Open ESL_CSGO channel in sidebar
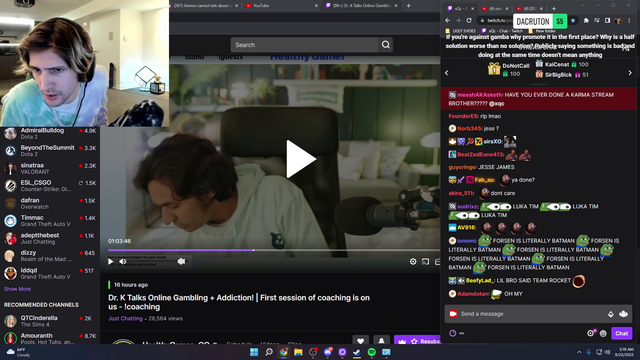Screen dimensions: 640x360 (50, 186)
